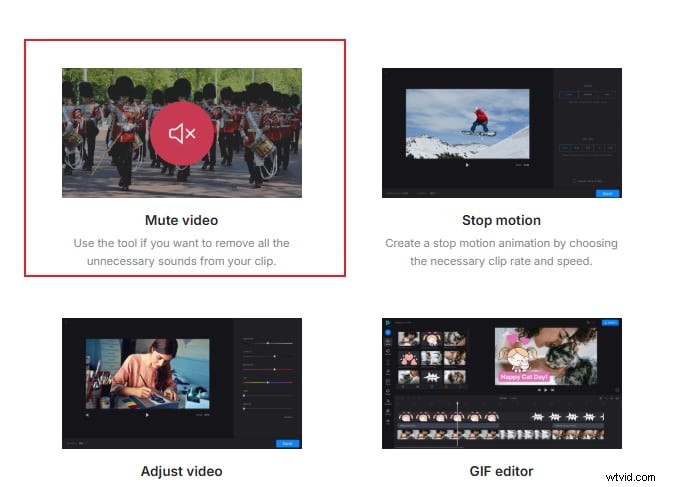Viewport: 675px width, 487px height.
Task: Open the Adjust video painter preview thumbnail
Action: (182, 383)
